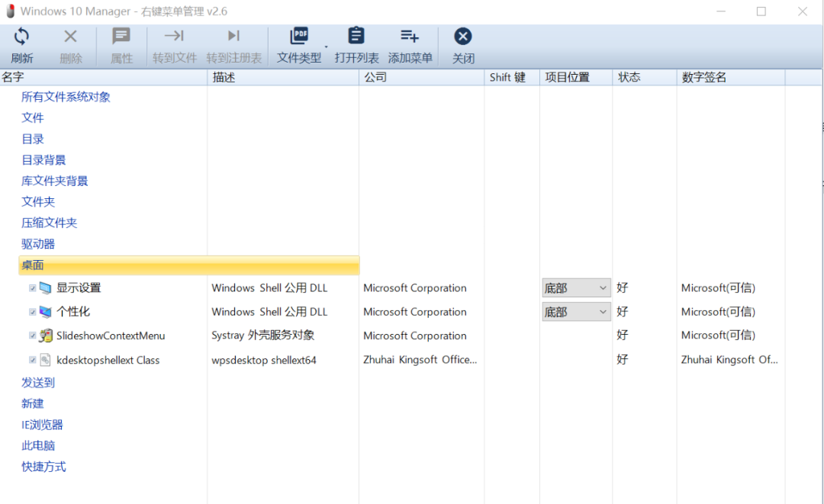824x504 pixels.
Task: Expand the 文件夹 category
Action: [x=38, y=202]
